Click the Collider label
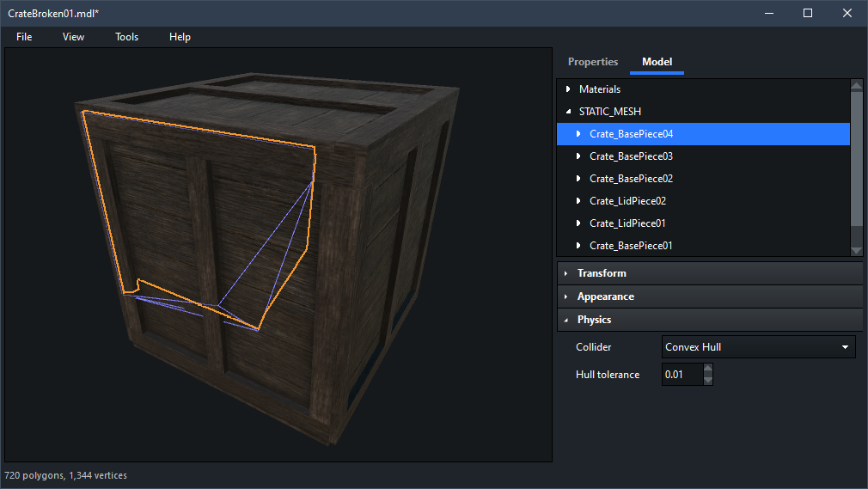The width and height of the screenshot is (868, 489). click(594, 347)
